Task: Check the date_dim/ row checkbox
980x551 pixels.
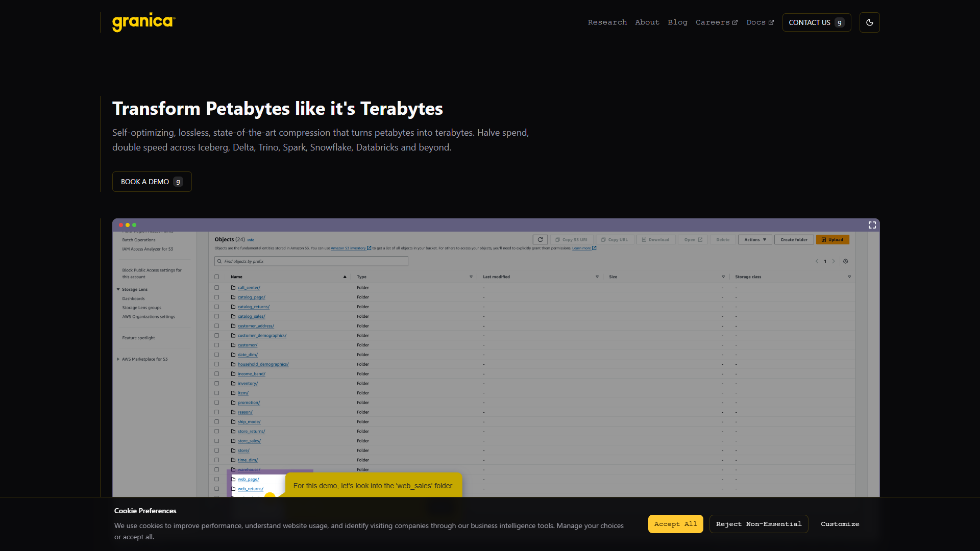Action: 217,355
